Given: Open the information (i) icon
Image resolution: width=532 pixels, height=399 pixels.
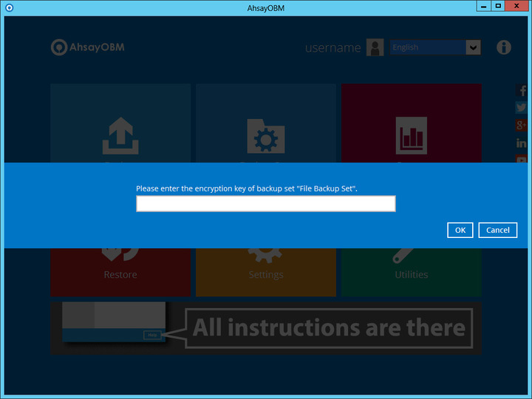Looking at the screenshot, I should [504, 47].
